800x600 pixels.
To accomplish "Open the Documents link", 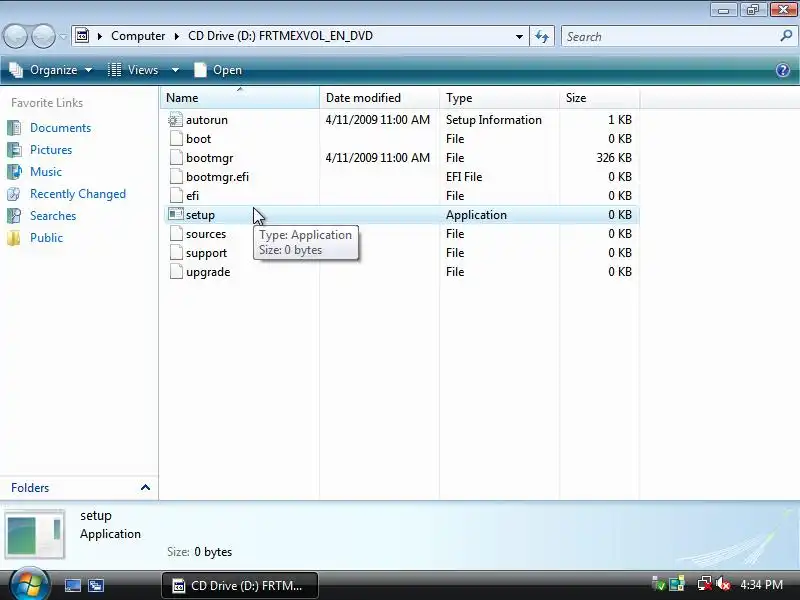I will [61, 128].
